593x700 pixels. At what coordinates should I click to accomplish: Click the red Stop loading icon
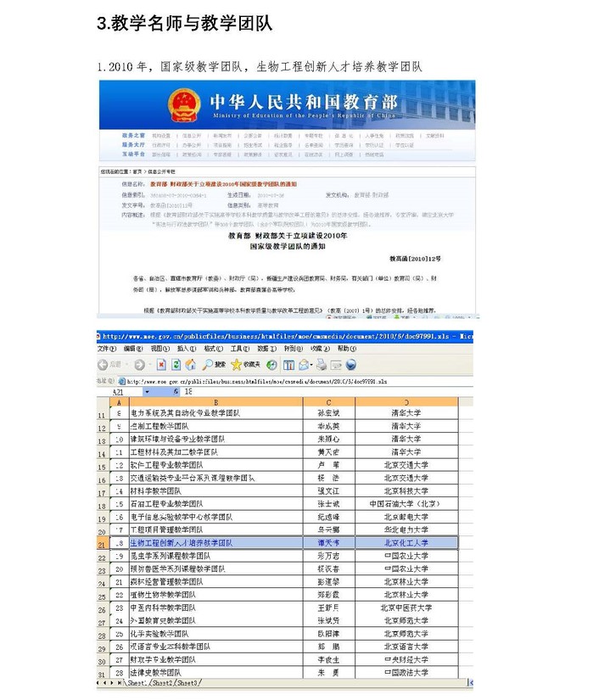tap(161, 365)
